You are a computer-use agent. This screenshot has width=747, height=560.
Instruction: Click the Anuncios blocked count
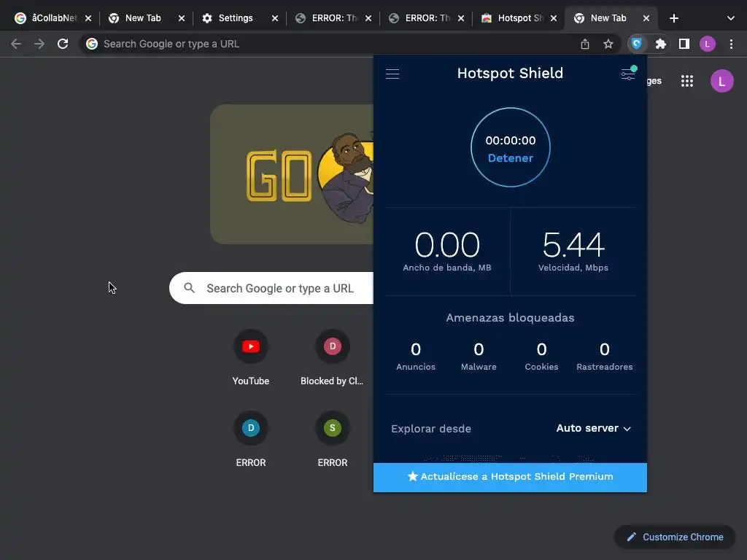[415, 349]
